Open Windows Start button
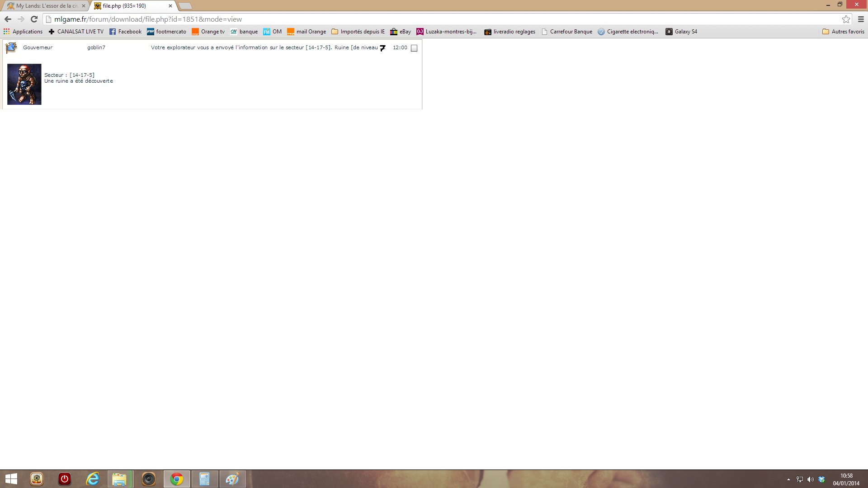 pyautogui.click(x=11, y=479)
